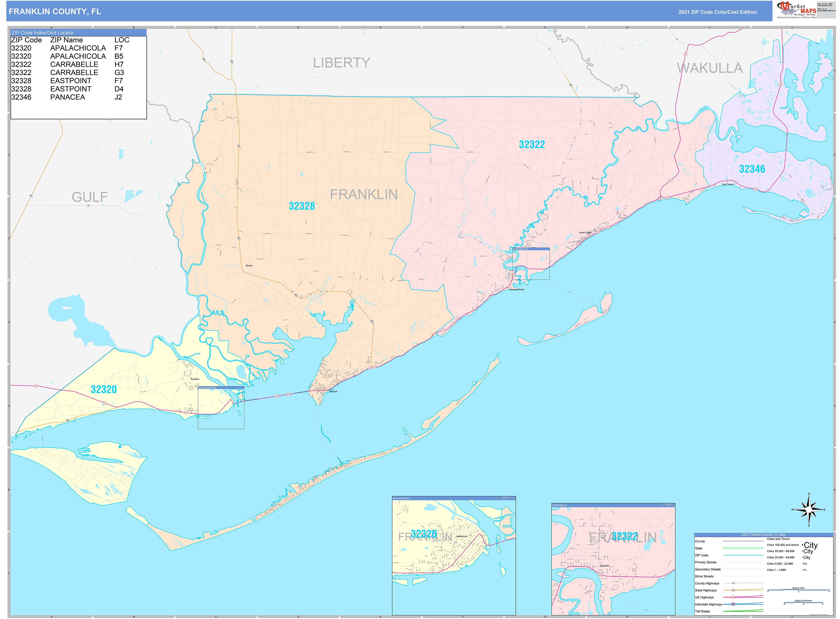Screen dimensions: 840x619
Task: Select the Interstate Highways symbol in the legend
Action: (x=734, y=604)
